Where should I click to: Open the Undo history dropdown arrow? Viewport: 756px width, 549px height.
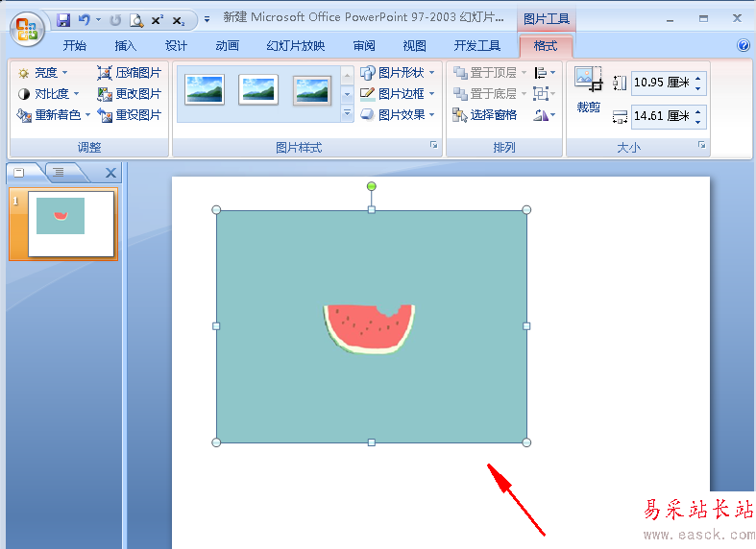(x=98, y=20)
